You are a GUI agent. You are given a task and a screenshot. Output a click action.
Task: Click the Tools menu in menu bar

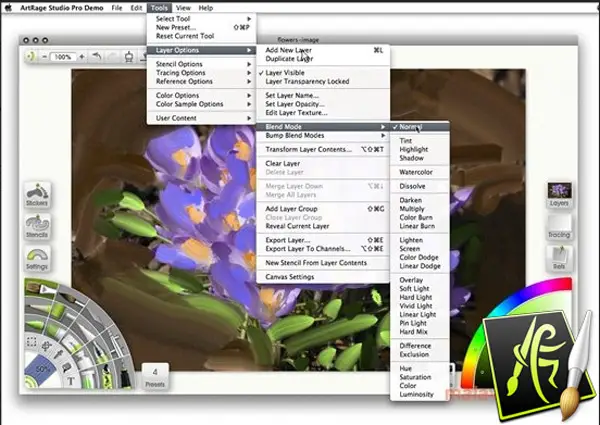click(159, 8)
